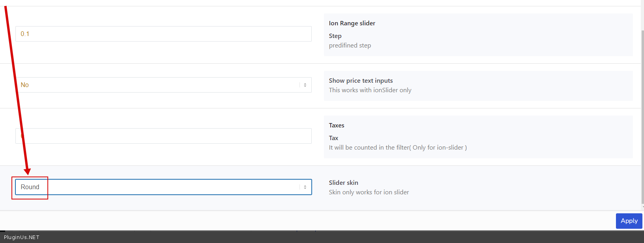Click the arrow icon on the Round select box
Image resolution: width=644 pixels, height=243 pixels.
point(305,187)
